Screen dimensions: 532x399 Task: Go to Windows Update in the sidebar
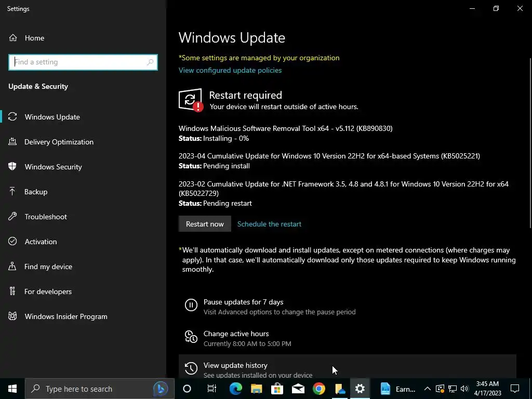[x=83, y=117]
